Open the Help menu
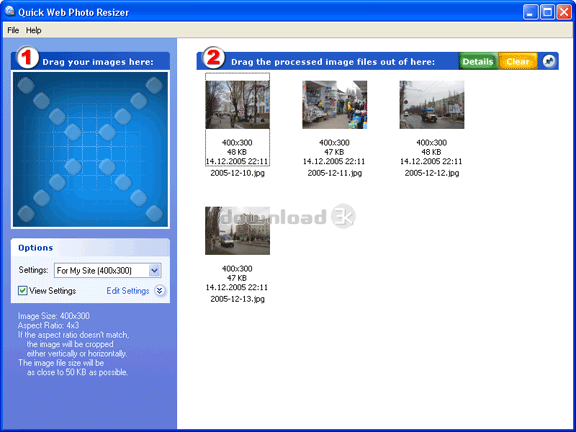The height and width of the screenshot is (432, 576). [x=33, y=30]
